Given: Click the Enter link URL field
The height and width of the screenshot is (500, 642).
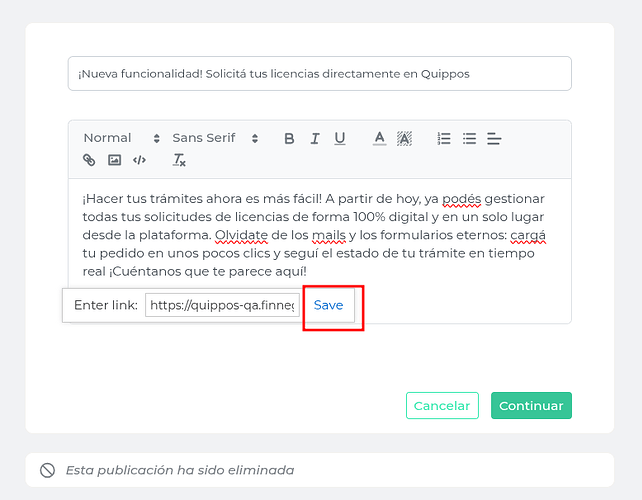Looking at the screenshot, I should pyautogui.click(x=222, y=305).
